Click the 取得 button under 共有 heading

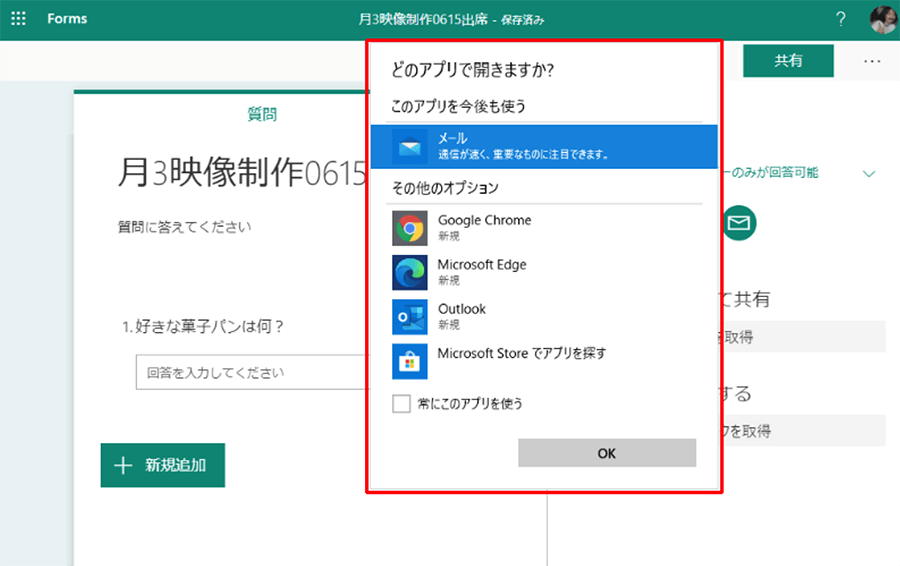[x=802, y=337]
